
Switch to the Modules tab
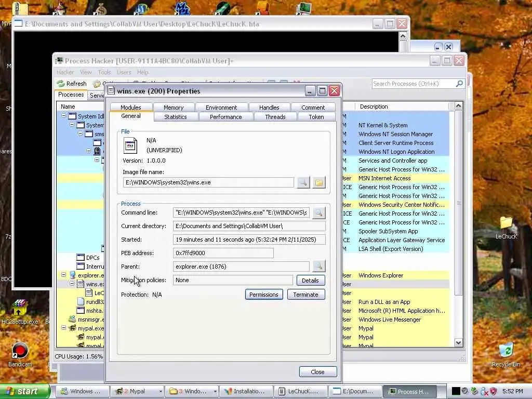pyautogui.click(x=130, y=108)
